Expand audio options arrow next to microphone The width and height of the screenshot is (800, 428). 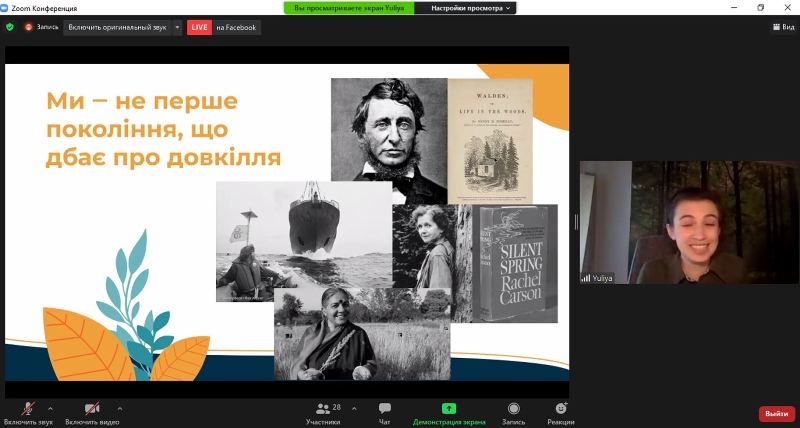(50, 409)
